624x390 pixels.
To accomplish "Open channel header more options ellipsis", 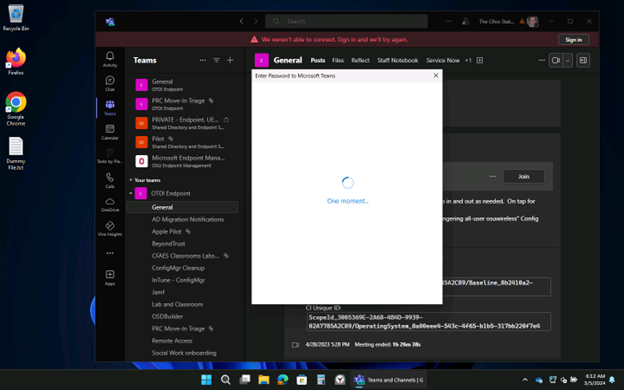I will (542, 60).
